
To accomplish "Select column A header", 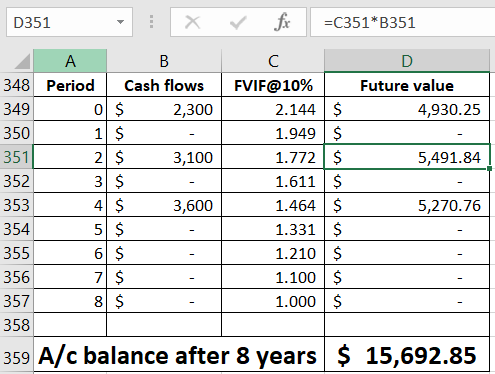I will tap(70, 61).
